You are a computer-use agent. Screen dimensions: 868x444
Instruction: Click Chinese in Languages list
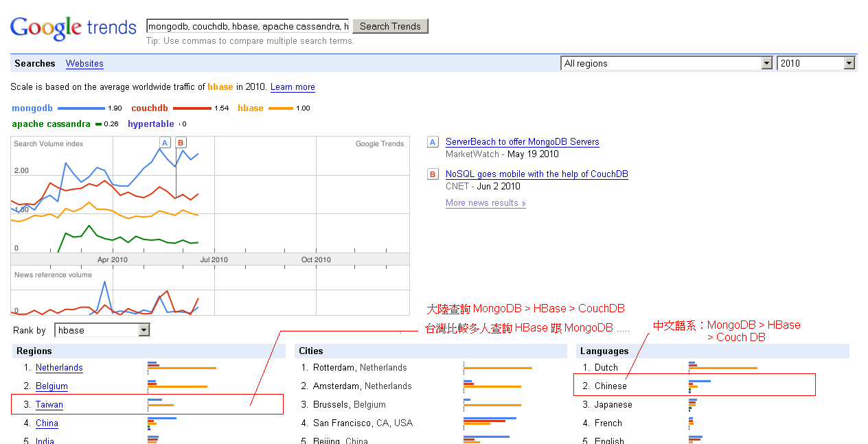point(610,386)
